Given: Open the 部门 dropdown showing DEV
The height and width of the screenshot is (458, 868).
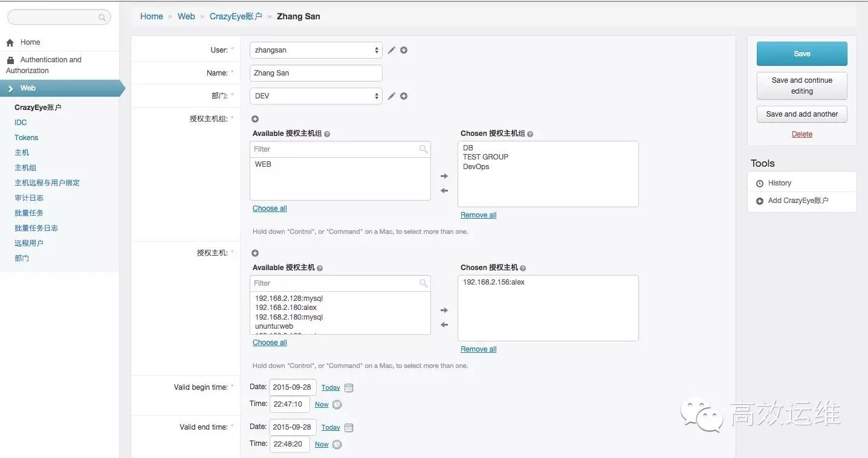Looking at the screenshot, I should coord(316,96).
